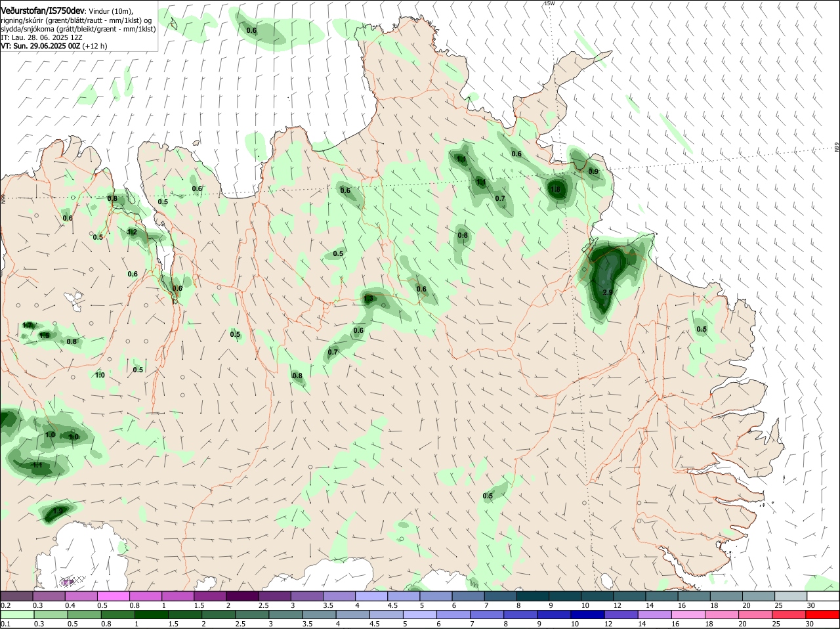
Task: Select the 1.9 precipitation value on the map
Action: pyautogui.click(x=58, y=511)
